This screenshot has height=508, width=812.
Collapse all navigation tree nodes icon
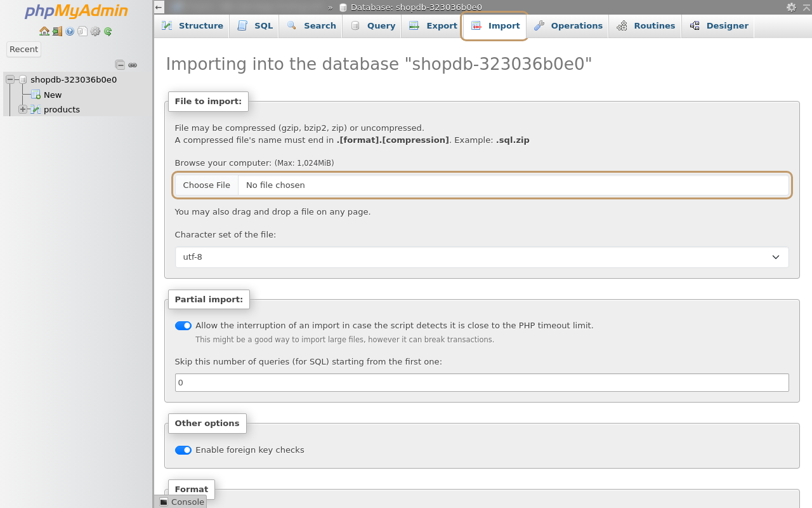[x=120, y=65]
